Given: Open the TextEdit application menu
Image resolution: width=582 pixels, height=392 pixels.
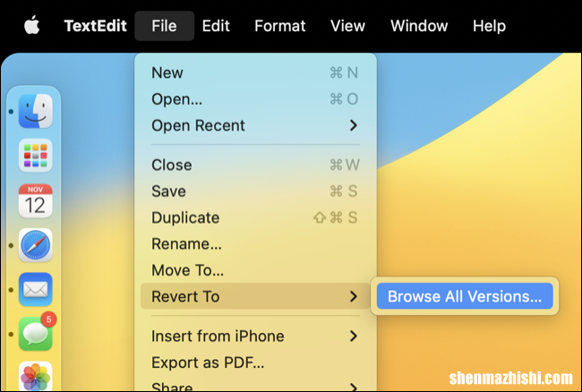Looking at the screenshot, I should click(96, 26).
